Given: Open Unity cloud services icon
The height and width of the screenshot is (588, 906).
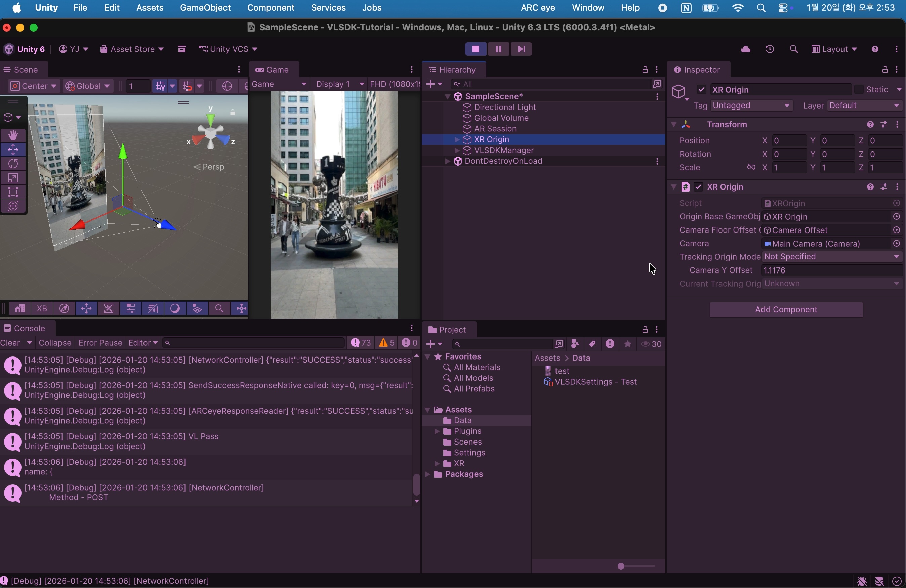Looking at the screenshot, I should tap(745, 49).
